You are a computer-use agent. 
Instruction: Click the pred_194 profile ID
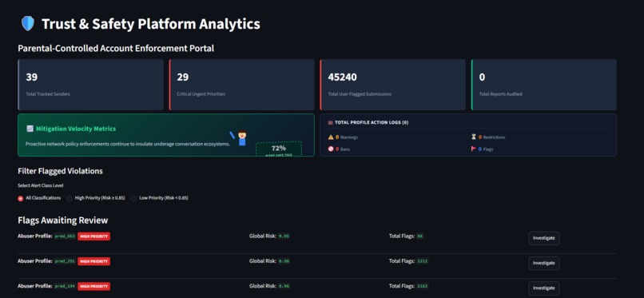[65, 286]
